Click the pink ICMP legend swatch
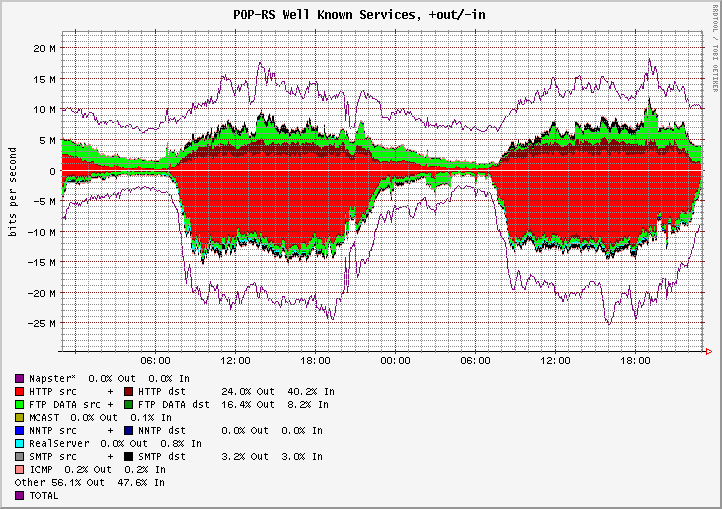 19,469
